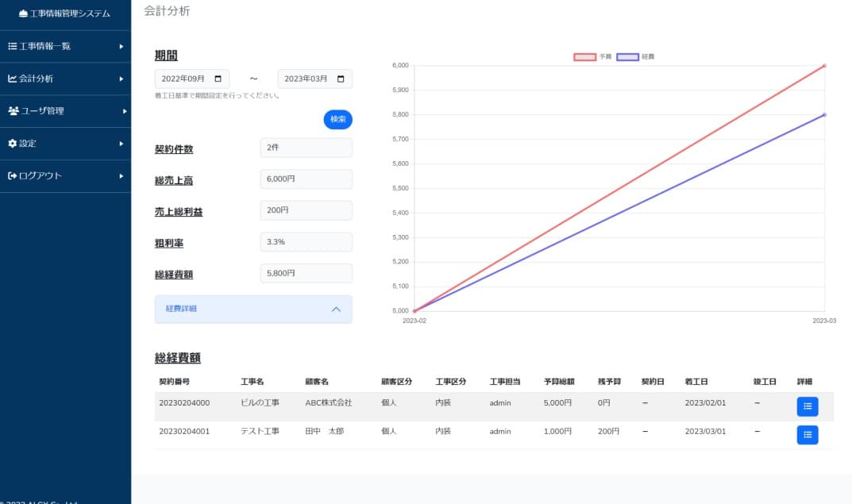Toggle the 経費詳細 accordion header
This screenshot has height=504, width=852.
[253, 309]
